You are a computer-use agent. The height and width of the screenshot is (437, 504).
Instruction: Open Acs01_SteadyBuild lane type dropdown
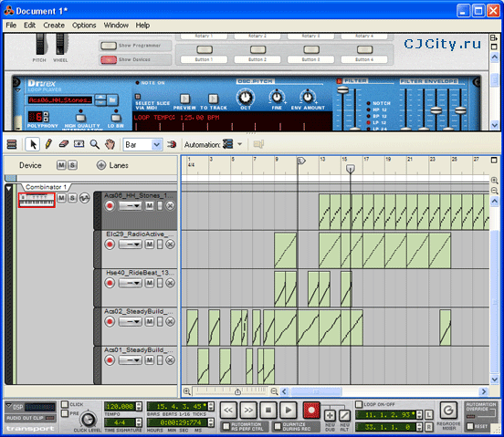point(131,360)
